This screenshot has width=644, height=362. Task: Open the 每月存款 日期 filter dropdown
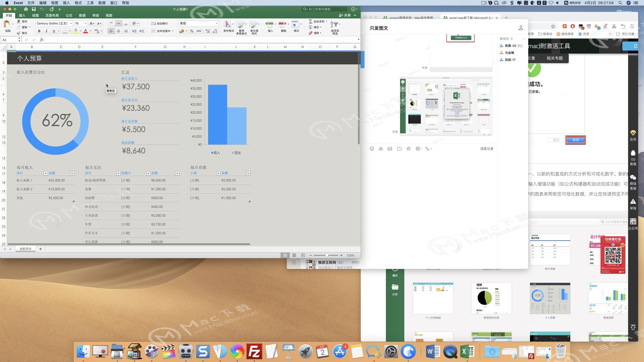218,173
